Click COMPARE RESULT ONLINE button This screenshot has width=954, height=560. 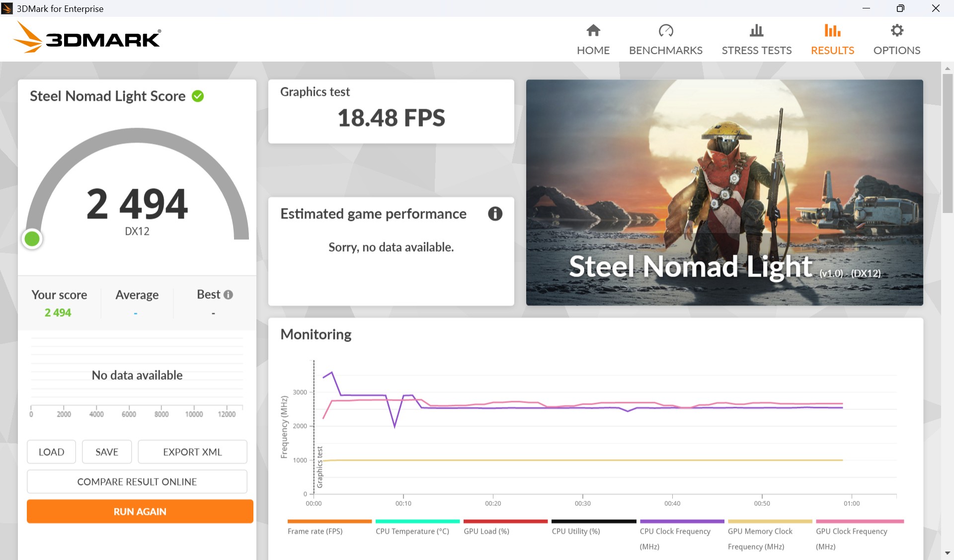point(137,482)
